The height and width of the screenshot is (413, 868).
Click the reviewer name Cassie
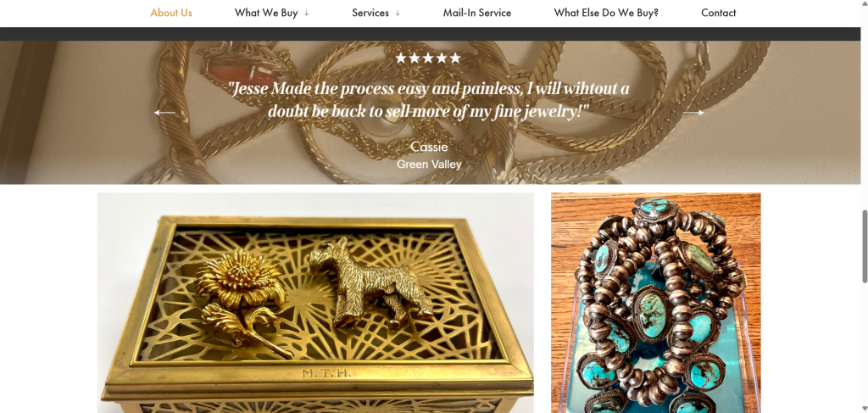click(429, 147)
